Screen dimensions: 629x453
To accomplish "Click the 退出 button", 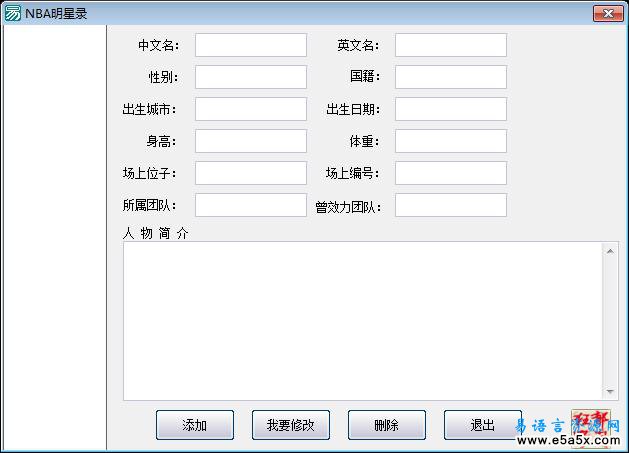I will tap(483, 425).
